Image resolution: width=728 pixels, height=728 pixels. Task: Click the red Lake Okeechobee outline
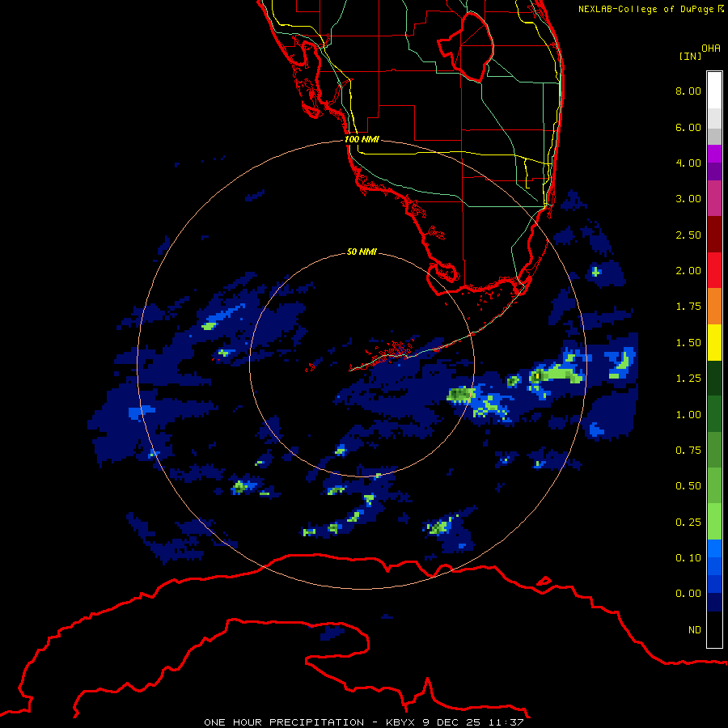click(x=465, y=47)
